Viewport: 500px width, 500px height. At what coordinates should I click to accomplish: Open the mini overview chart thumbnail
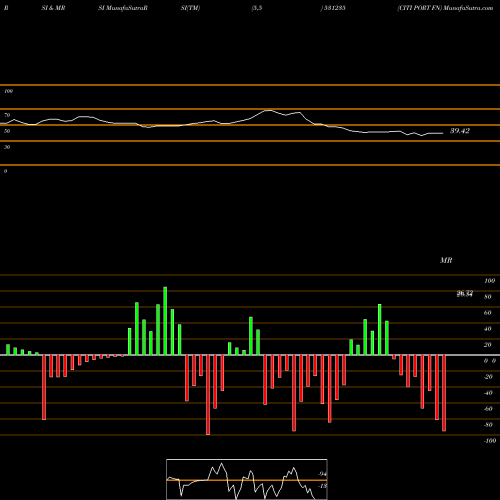click(247, 479)
